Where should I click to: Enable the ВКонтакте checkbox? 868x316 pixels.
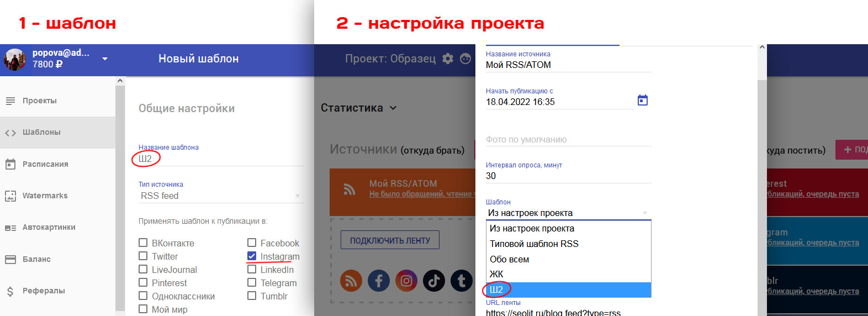click(x=143, y=243)
